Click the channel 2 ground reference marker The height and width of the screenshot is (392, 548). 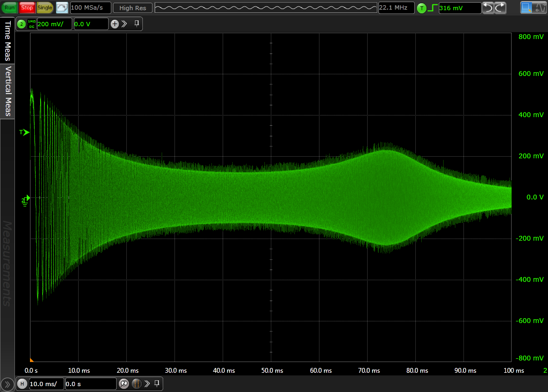click(26, 201)
